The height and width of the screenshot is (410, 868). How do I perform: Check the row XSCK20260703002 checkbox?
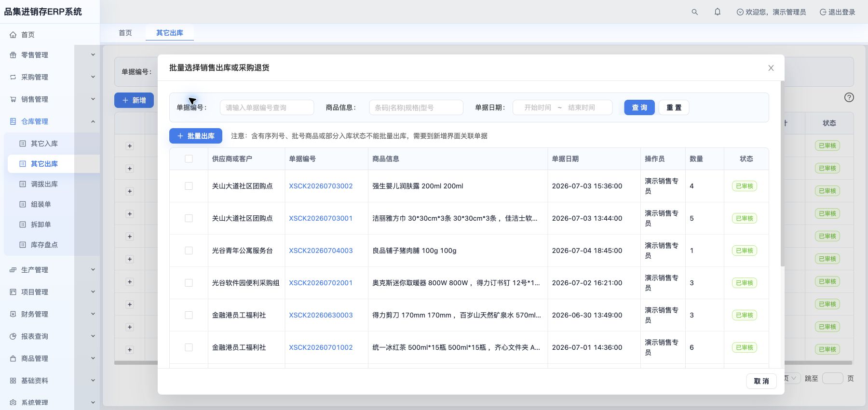[x=189, y=186]
